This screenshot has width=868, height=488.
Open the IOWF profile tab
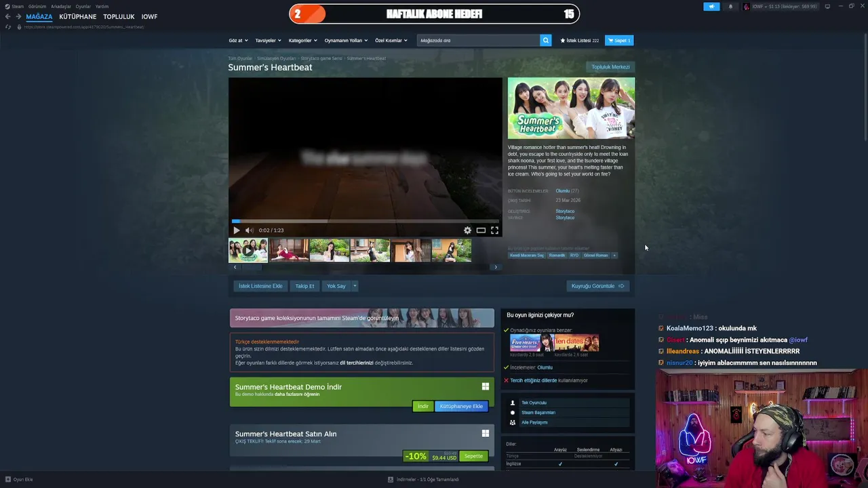(149, 16)
